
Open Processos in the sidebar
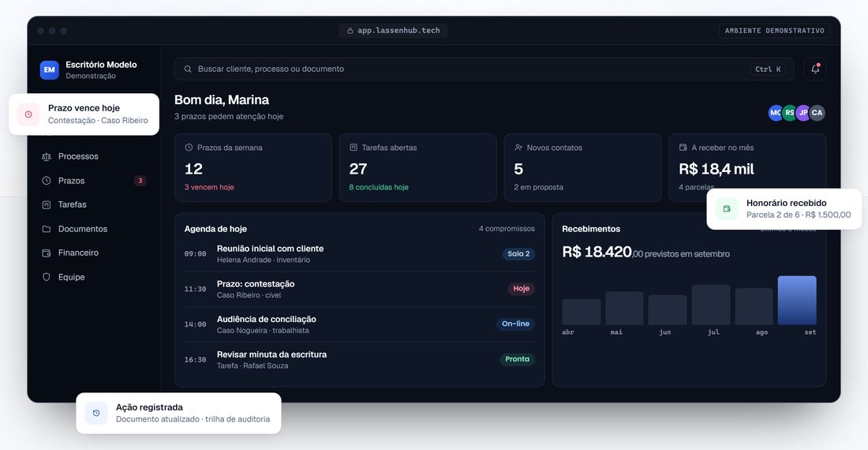[x=93, y=156]
